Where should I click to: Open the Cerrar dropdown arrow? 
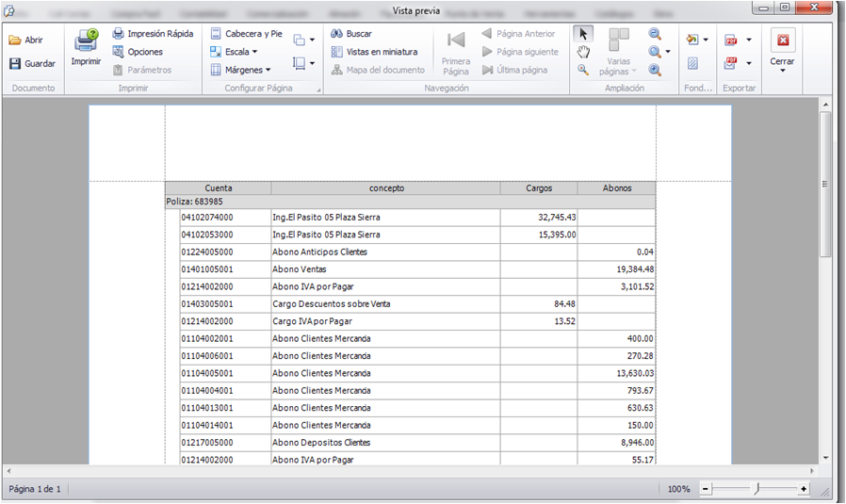(782, 71)
